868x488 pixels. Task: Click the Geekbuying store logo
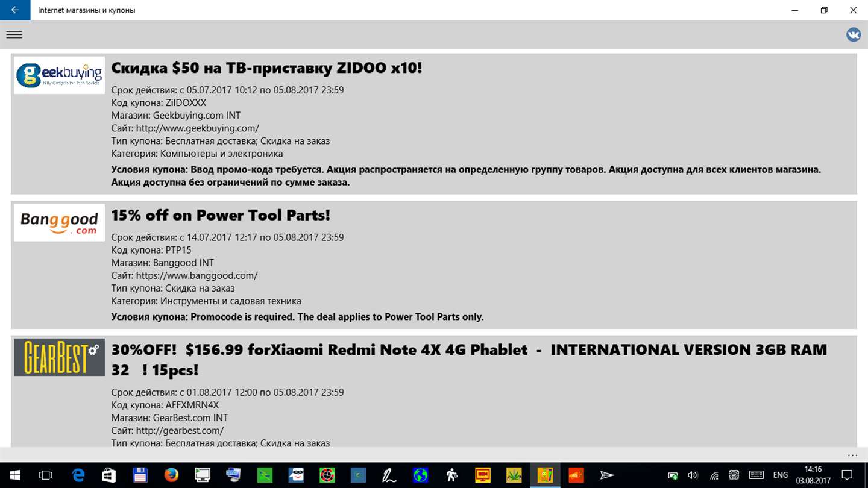[x=59, y=75]
